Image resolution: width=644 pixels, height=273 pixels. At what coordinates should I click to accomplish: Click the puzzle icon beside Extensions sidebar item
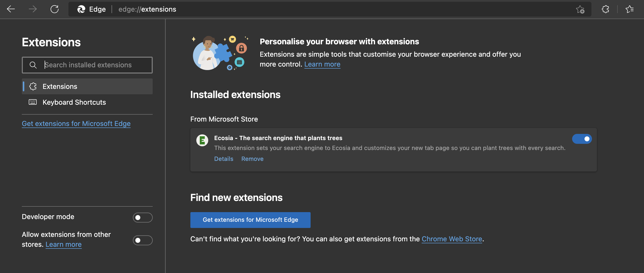pos(33,86)
